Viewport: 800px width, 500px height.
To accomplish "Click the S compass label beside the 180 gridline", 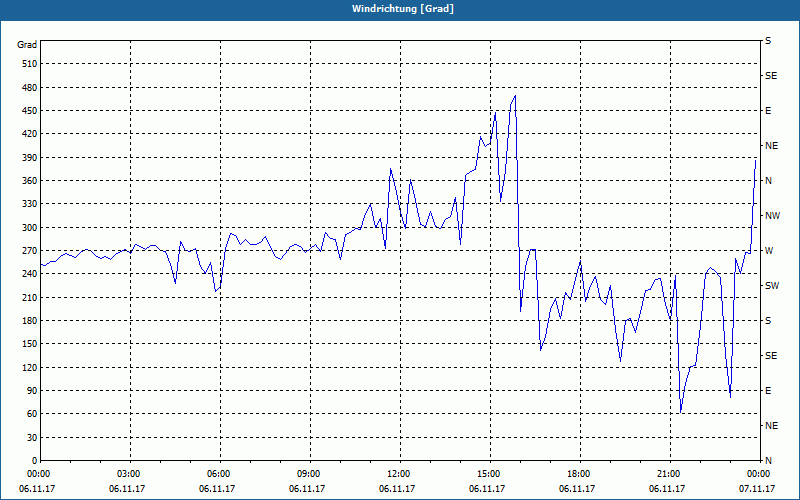I will pos(768,321).
